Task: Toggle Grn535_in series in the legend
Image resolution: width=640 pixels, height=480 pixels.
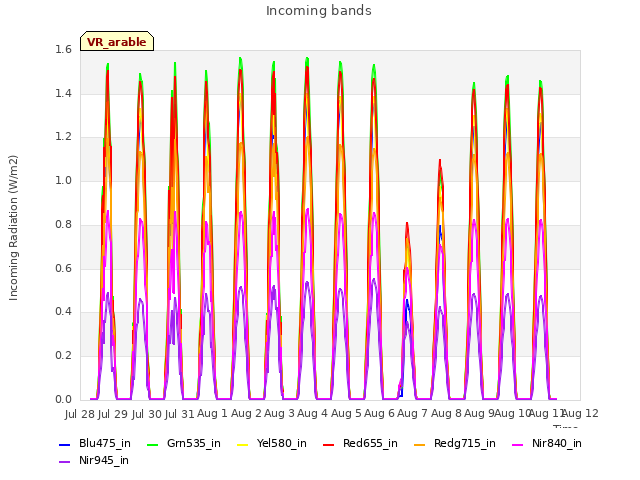Action: pos(184,443)
